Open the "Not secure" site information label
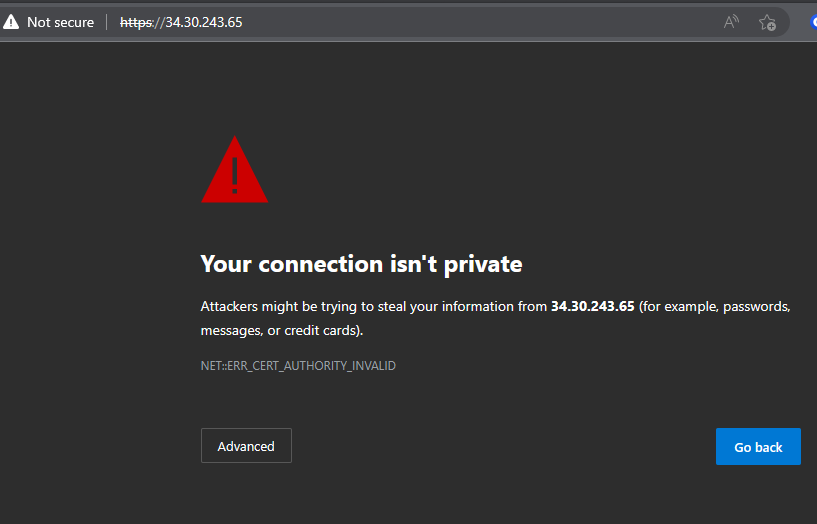This screenshot has height=524, width=817. click(x=60, y=22)
